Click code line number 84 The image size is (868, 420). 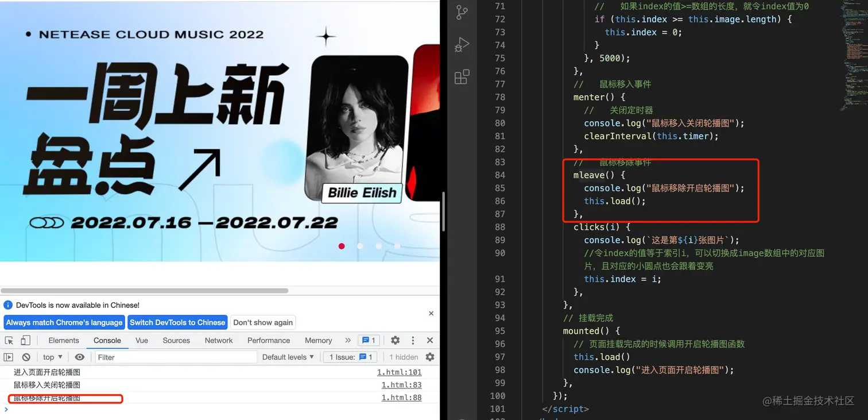(499, 175)
